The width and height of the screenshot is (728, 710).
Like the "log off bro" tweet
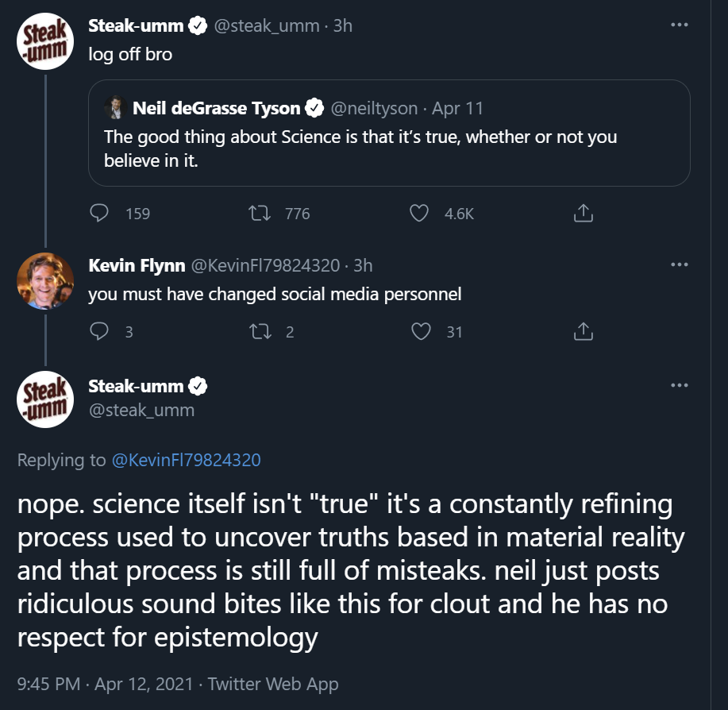click(420, 213)
